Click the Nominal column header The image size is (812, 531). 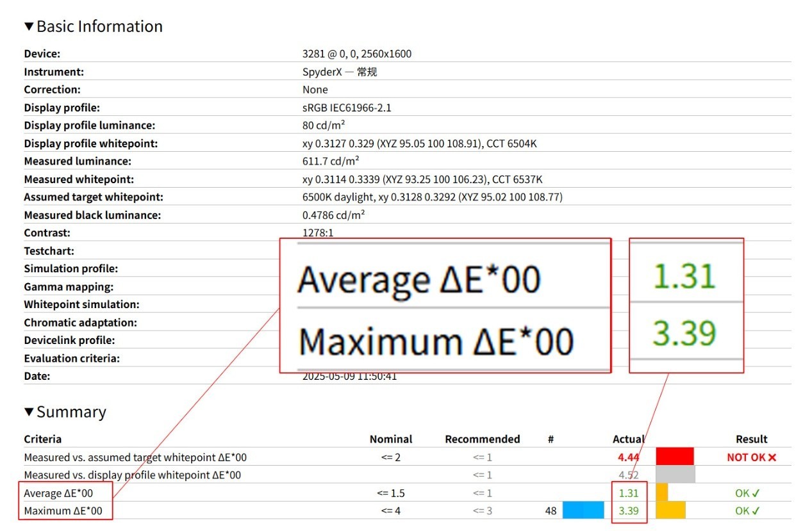click(x=391, y=439)
